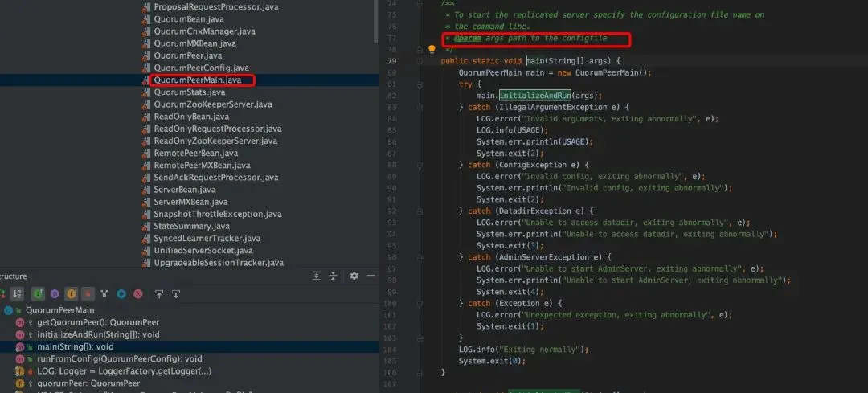Click the Java file icon beside ServerBean.java
The image size is (868, 393).
[x=145, y=190]
